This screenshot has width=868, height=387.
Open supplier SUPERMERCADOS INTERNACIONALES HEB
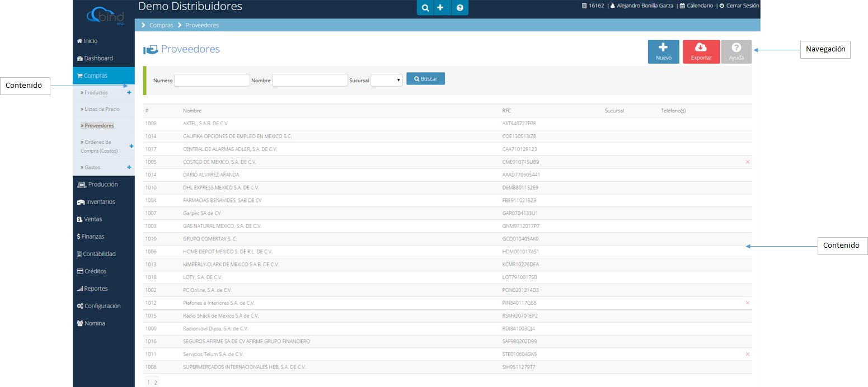click(x=245, y=367)
